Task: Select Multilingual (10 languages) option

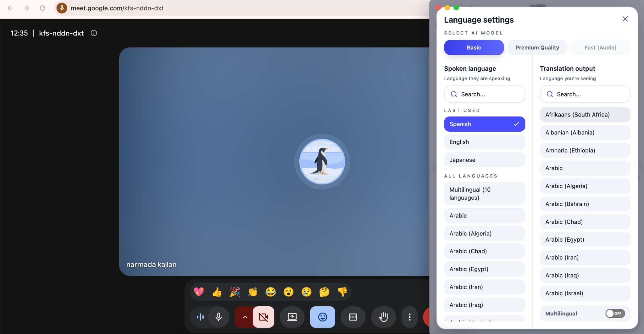Action: coord(485,194)
